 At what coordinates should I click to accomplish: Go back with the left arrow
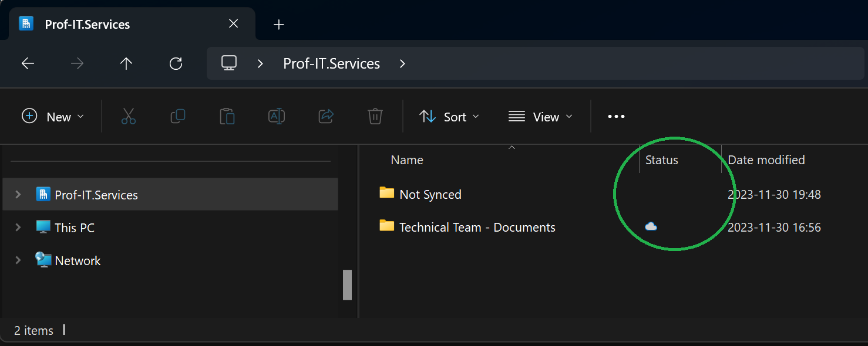tap(28, 63)
